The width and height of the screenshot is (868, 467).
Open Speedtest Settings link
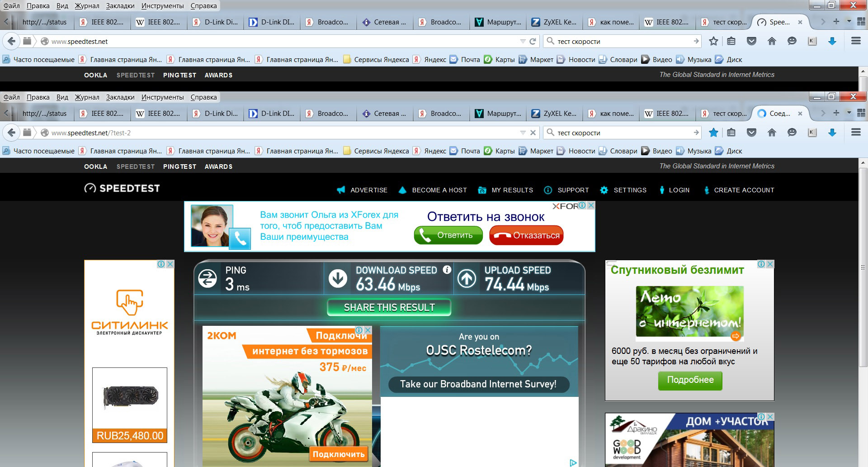click(623, 190)
